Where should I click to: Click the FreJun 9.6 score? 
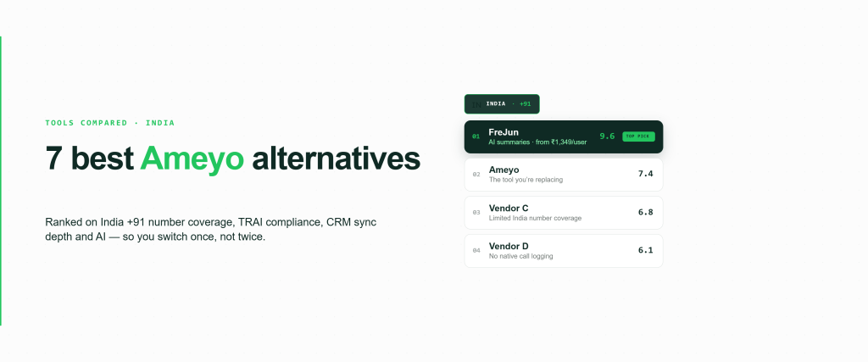pos(607,136)
